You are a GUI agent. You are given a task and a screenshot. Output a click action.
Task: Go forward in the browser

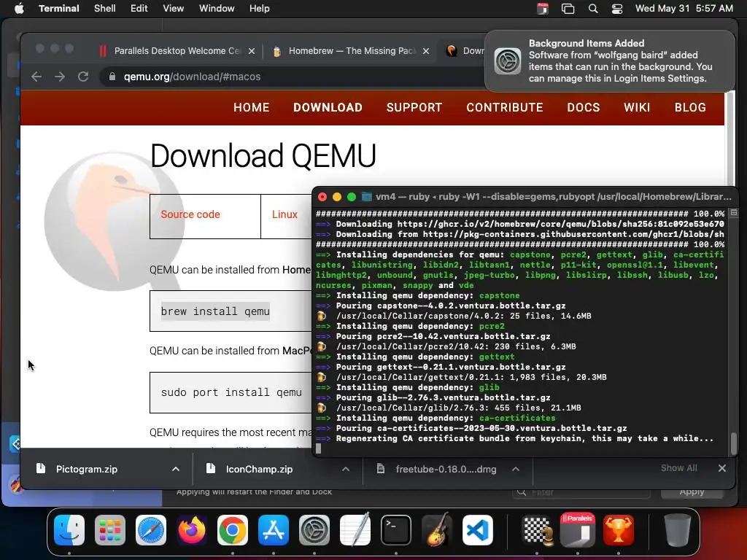click(60, 77)
